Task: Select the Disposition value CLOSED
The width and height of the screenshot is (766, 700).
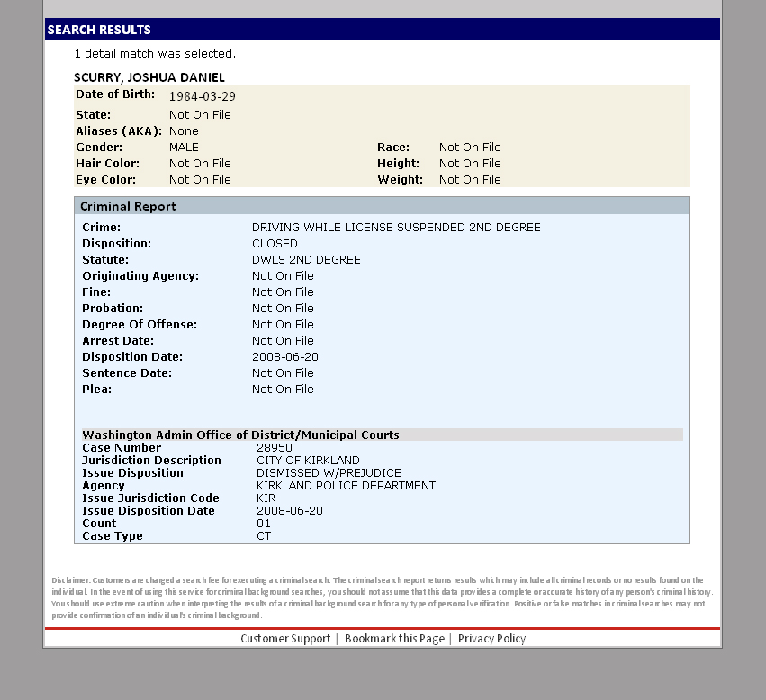Action: point(275,244)
